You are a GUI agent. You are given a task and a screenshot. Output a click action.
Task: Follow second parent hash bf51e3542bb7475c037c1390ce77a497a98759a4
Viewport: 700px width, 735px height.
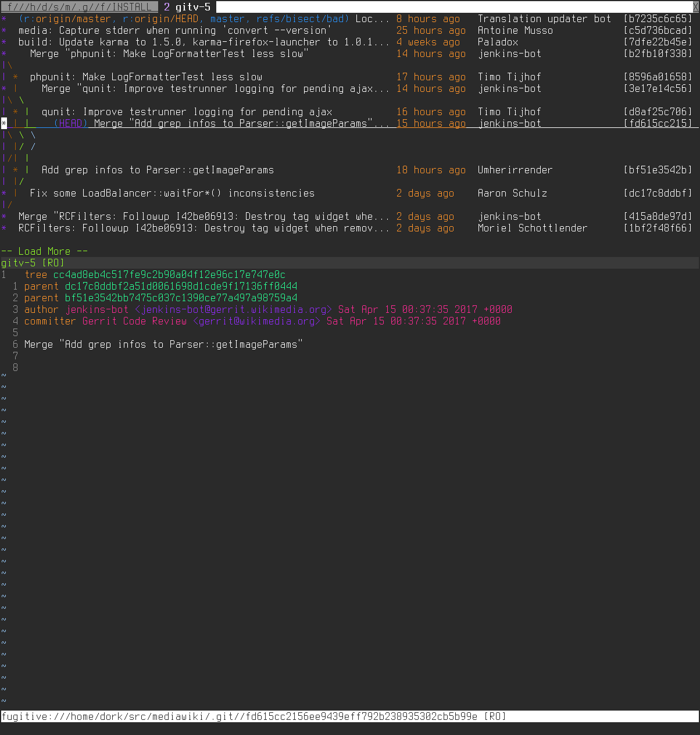pyautogui.click(x=181, y=298)
